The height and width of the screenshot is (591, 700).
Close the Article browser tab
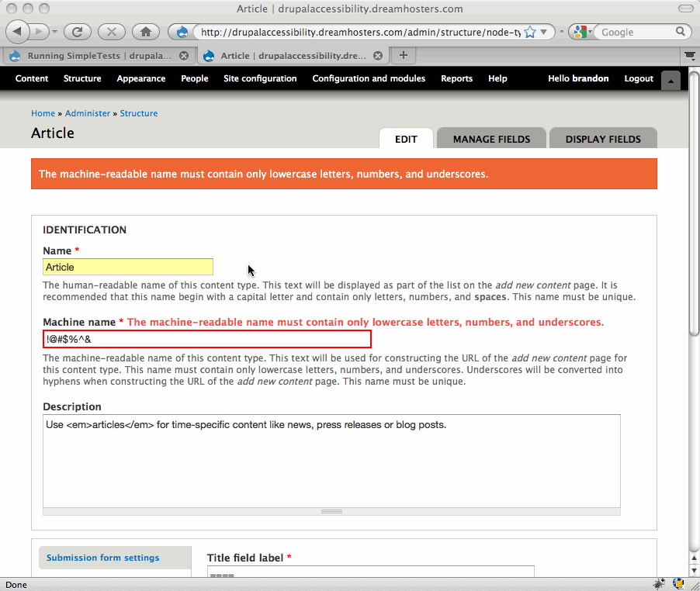click(x=378, y=56)
